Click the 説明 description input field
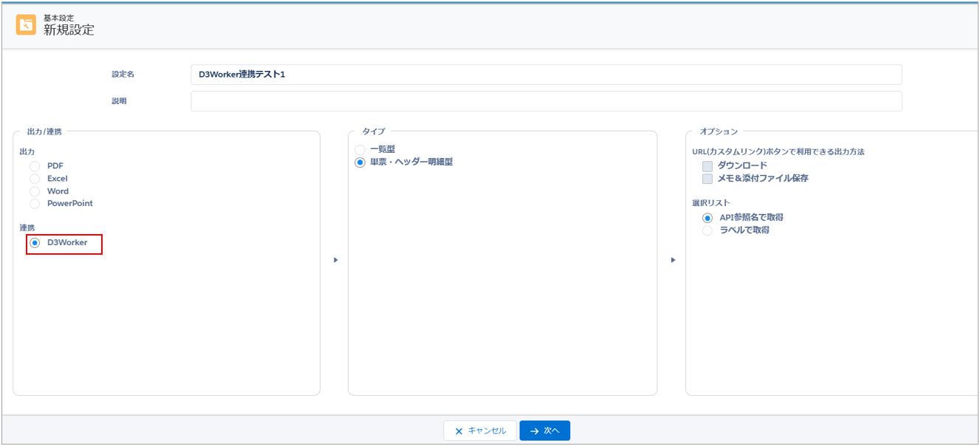 [x=546, y=101]
